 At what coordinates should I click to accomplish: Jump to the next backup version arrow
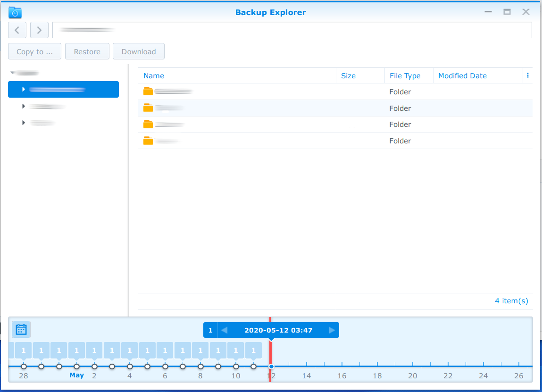click(x=332, y=330)
